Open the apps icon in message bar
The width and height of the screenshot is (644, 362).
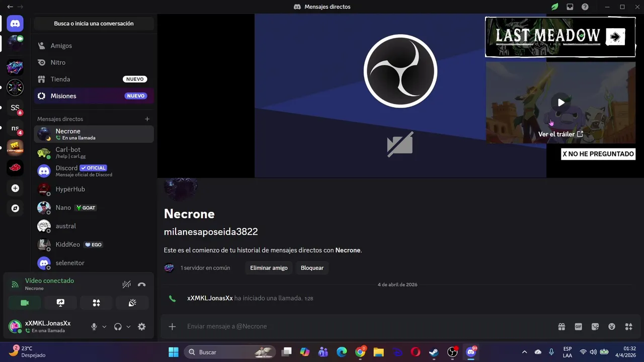[x=628, y=327]
